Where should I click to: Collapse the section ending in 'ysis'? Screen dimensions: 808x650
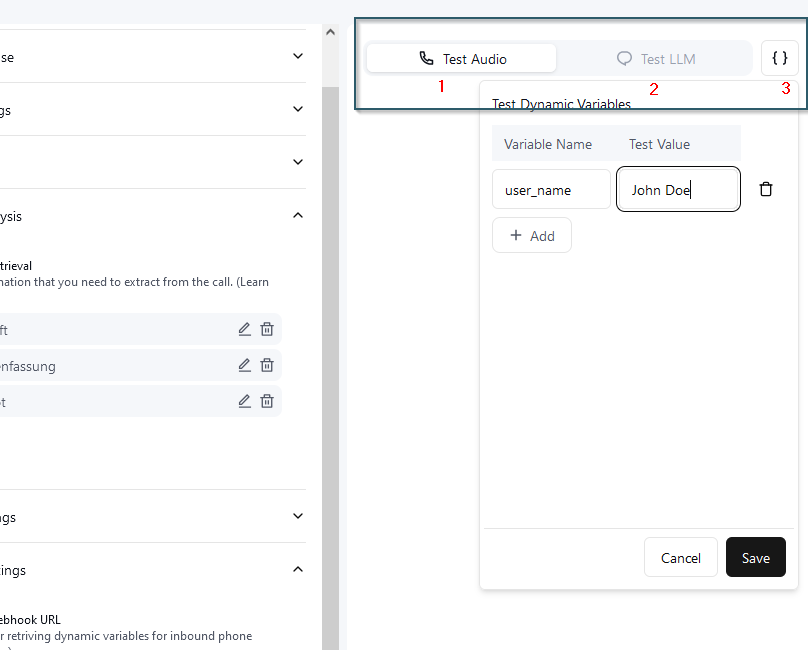tap(298, 215)
